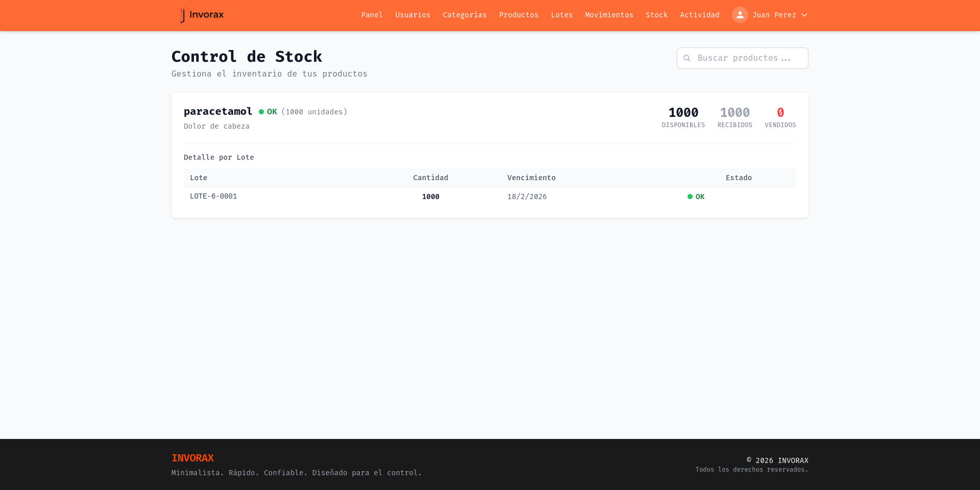Open the Lotes page
Image resolution: width=980 pixels, height=490 pixels.
click(x=561, y=15)
